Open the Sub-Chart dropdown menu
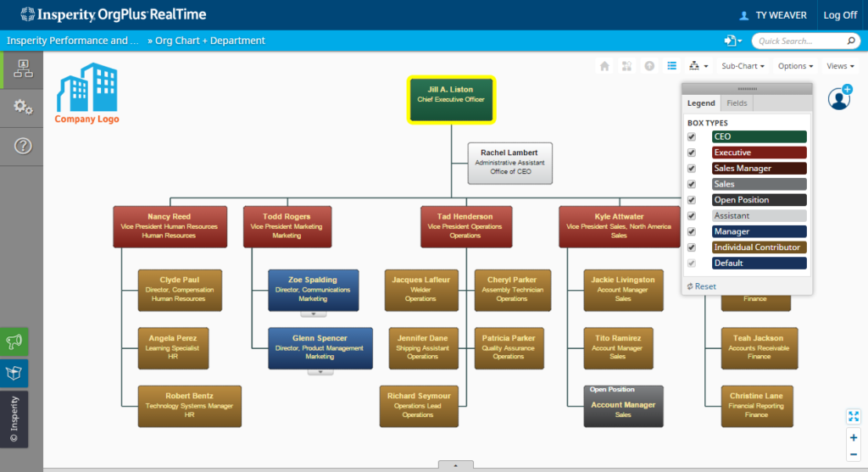Screen dimensions: 868x472 pos(743,66)
